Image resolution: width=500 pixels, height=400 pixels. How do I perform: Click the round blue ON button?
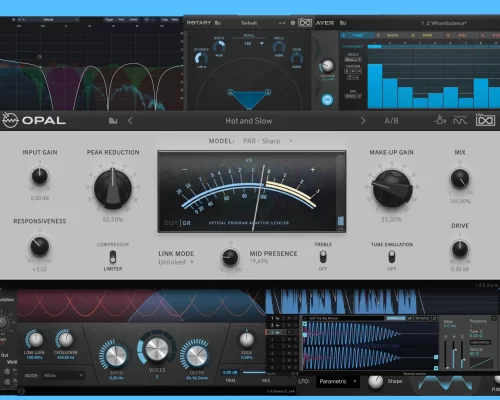[x=327, y=100]
